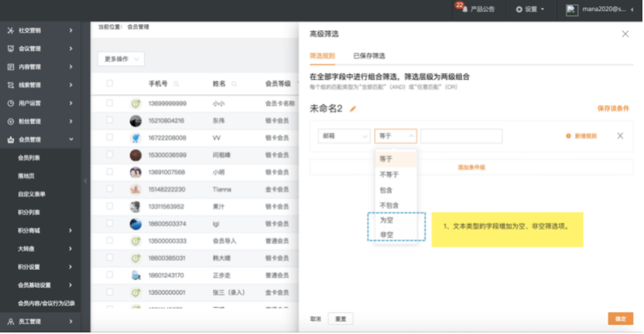Edit filter name 未命名2 with pencil icon
This screenshot has width=644, height=334.
(x=352, y=109)
